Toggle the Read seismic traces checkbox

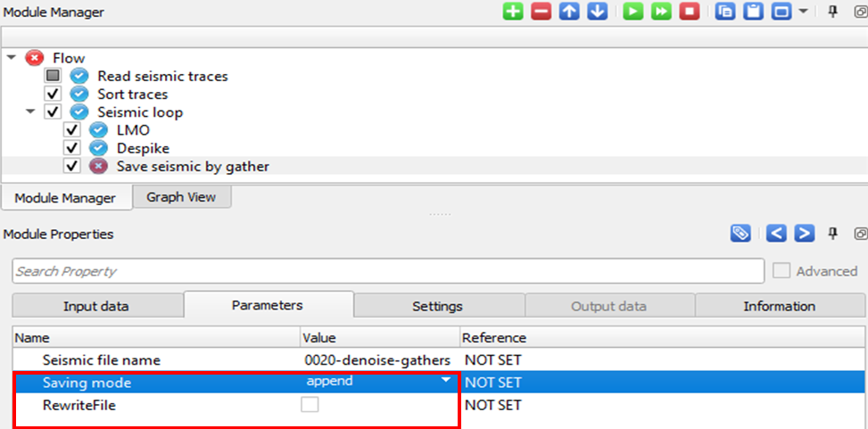click(54, 76)
